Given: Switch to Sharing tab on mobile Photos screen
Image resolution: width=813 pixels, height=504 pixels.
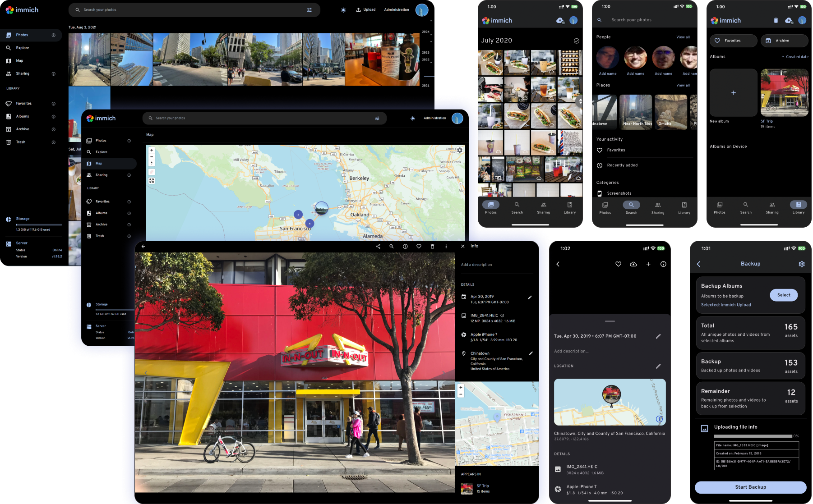Looking at the screenshot, I should (543, 208).
